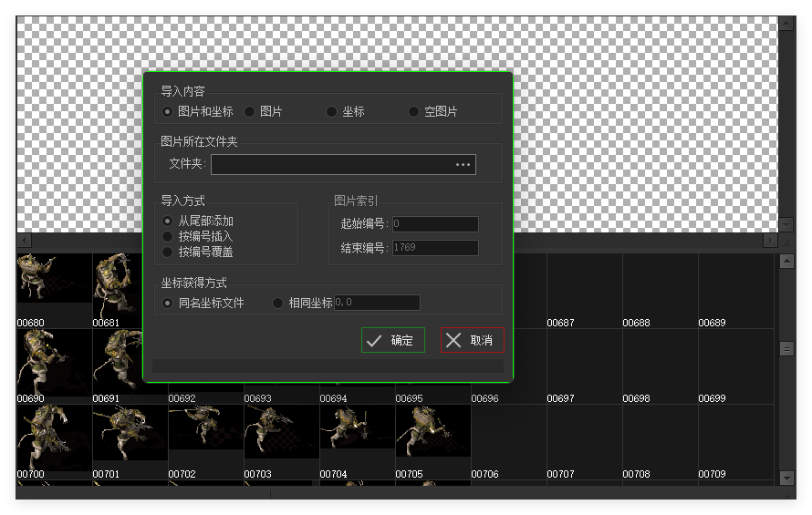This screenshot has width=812, height=515.
Task: Click thumbnail list scrollbar up arrow
Action: (x=786, y=261)
